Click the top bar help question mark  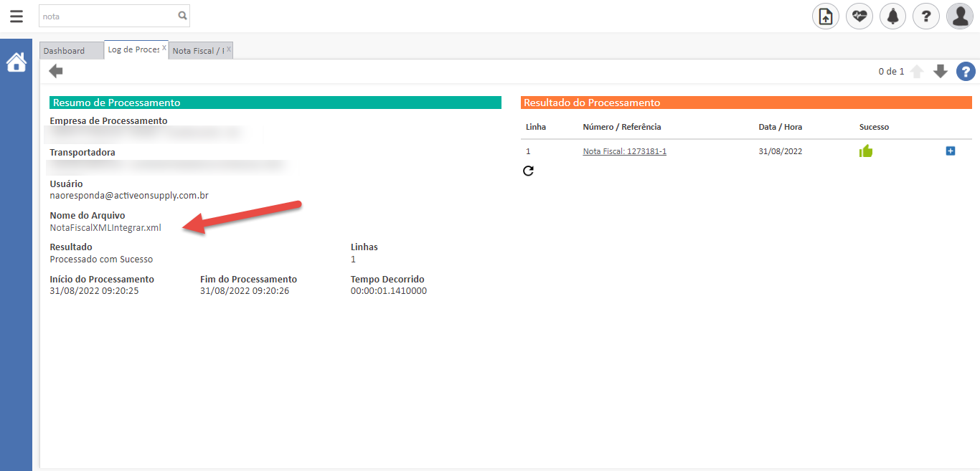pyautogui.click(x=925, y=16)
